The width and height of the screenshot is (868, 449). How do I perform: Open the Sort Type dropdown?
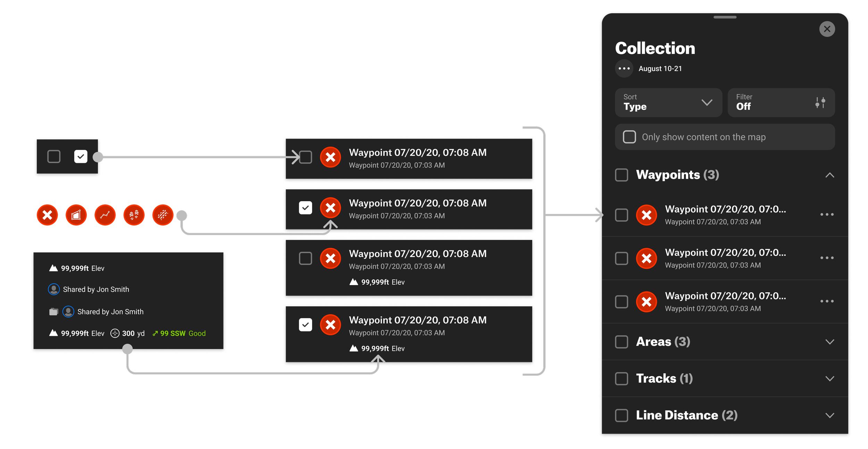click(668, 103)
